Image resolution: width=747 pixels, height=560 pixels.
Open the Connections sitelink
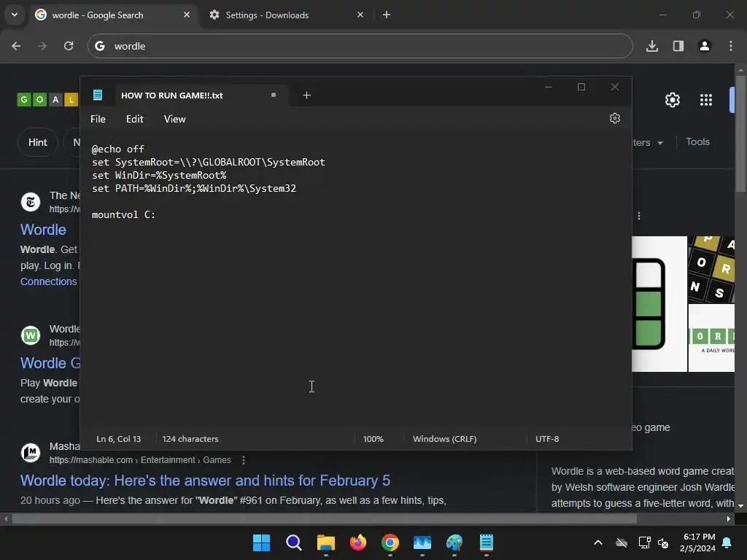(49, 281)
